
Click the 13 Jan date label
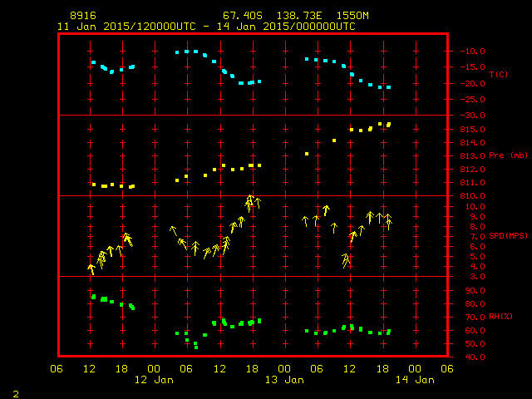click(284, 380)
